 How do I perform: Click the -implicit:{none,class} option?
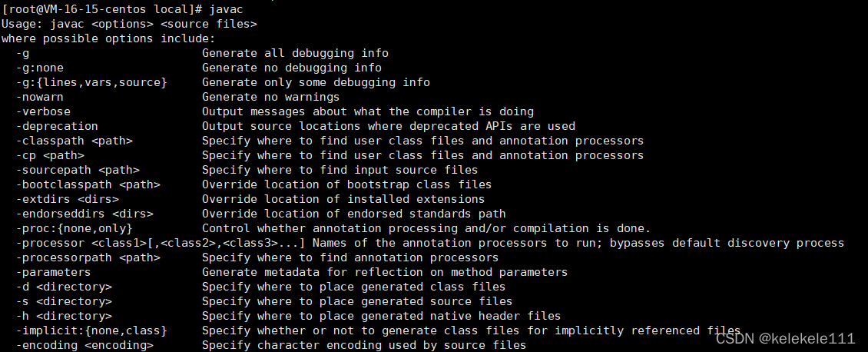(91, 330)
